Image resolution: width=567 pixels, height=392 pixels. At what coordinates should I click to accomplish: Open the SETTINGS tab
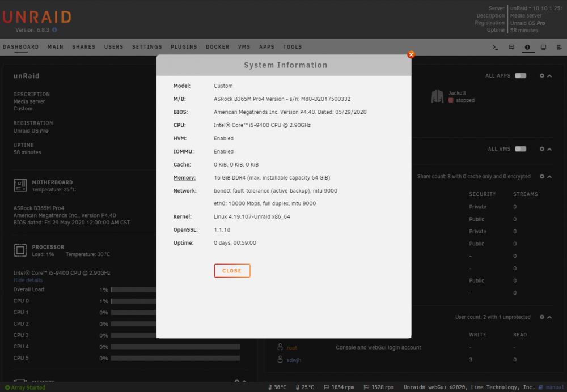click(x=147, y=47)
